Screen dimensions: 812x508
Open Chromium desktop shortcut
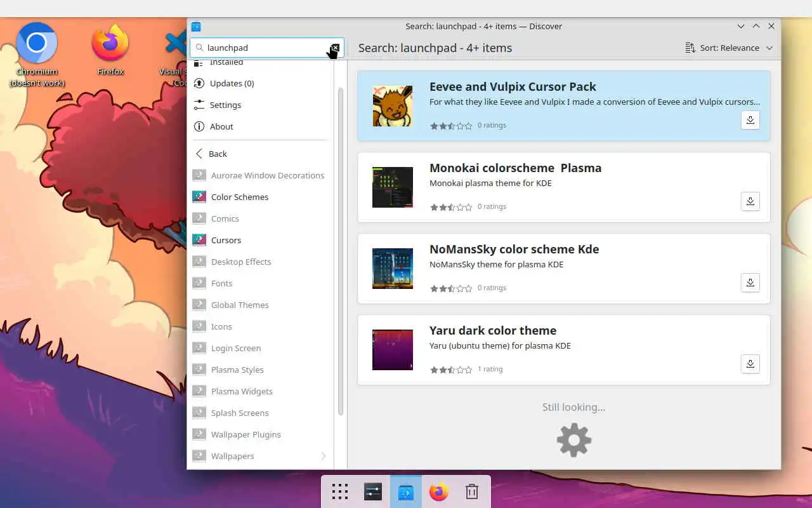37,55
